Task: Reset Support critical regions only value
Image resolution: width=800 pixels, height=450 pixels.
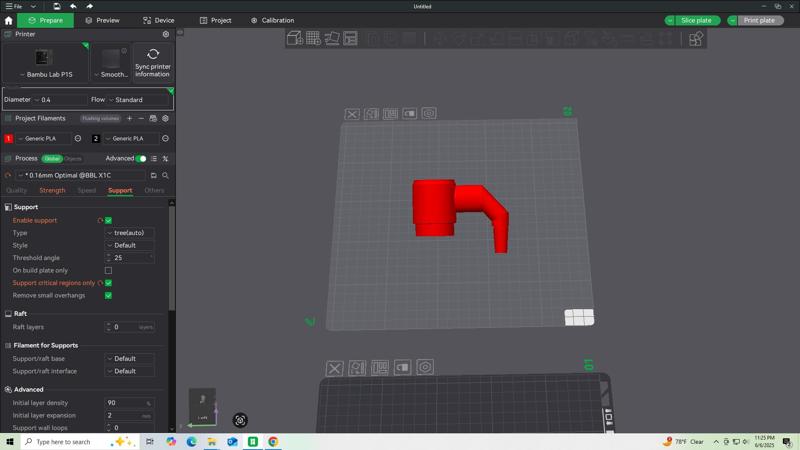Action: point(100,283)
